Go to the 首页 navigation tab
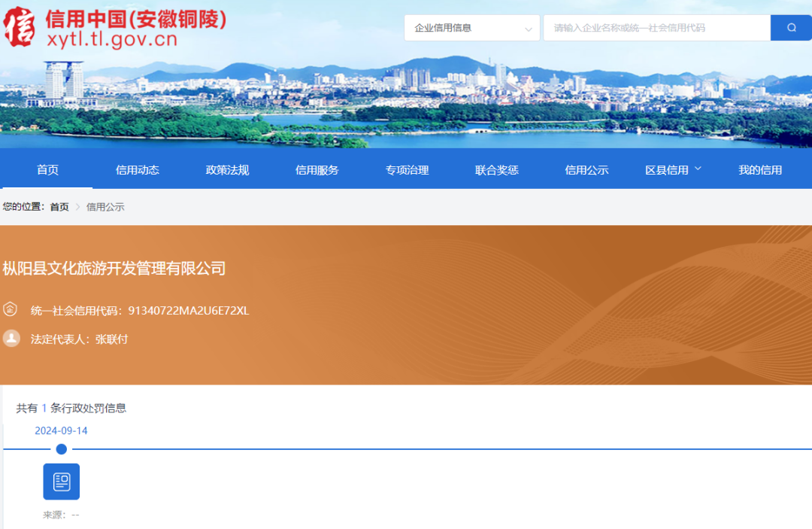The width and height of the screenshot is (812, 529). (47, 170)
